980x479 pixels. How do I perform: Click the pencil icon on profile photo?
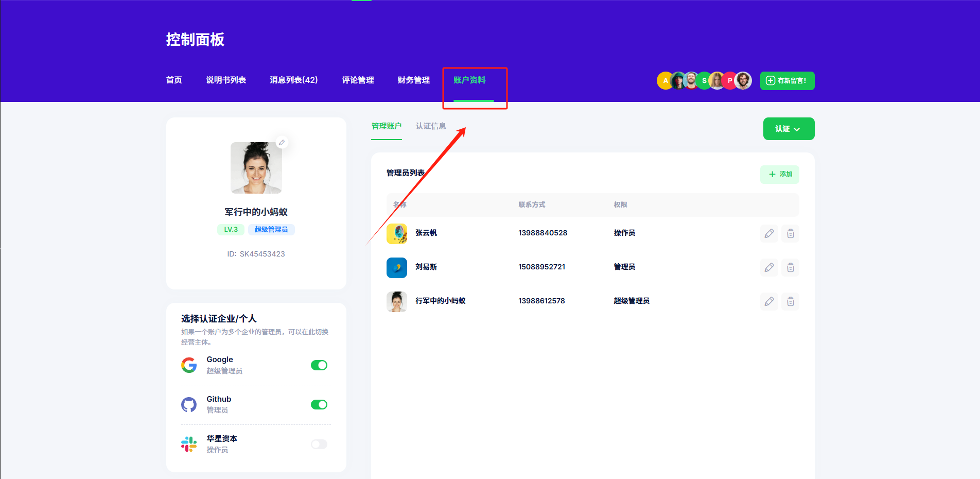282,143
